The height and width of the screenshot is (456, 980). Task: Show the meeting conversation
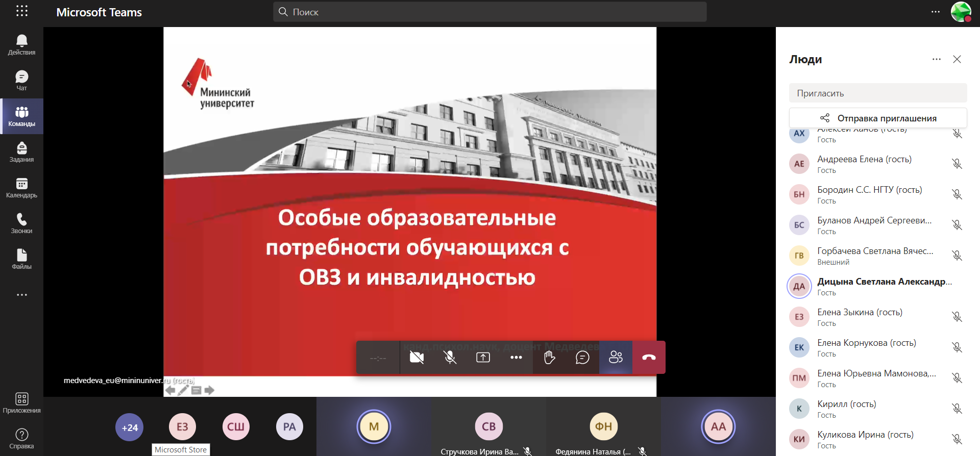582,358
